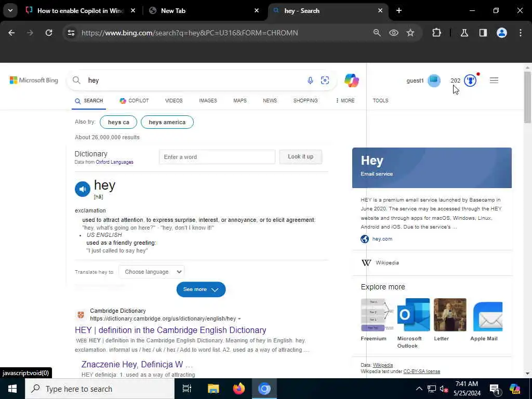Open site information icon in address bar
The width and height of the screenshot is (532, 399).
(71, 33)
